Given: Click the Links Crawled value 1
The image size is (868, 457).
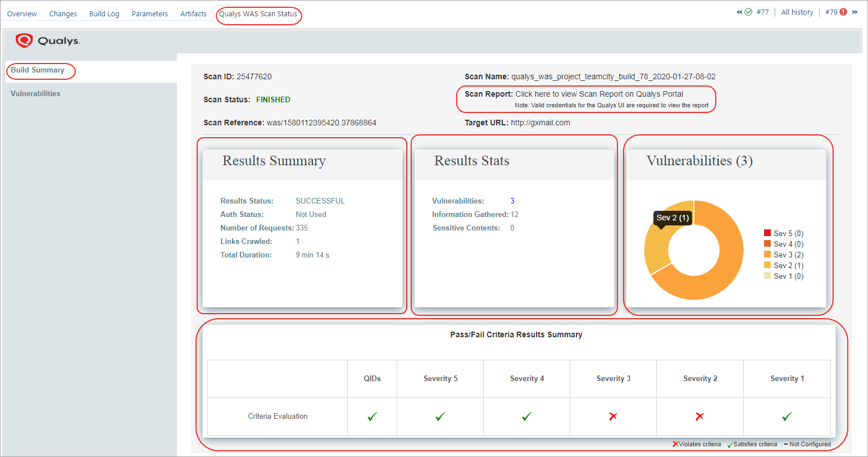Looking at the screenshot, I should (298, 241).
